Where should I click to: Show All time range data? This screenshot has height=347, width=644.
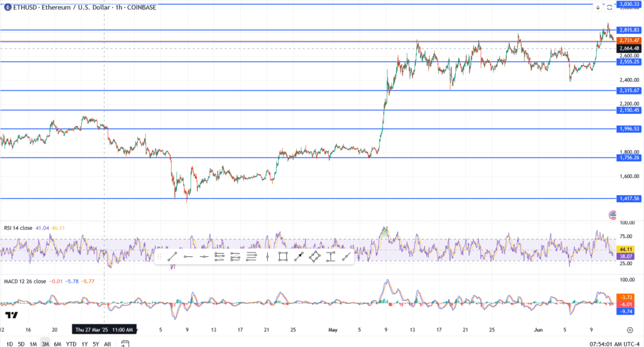coord(108,344)
